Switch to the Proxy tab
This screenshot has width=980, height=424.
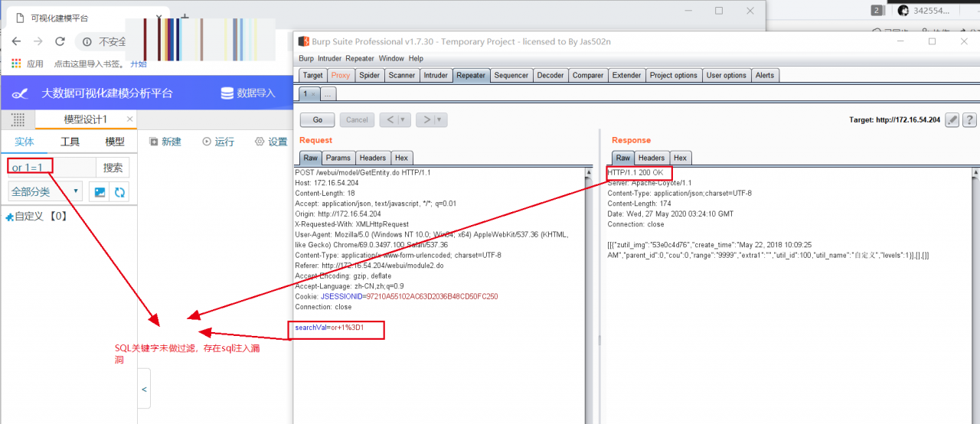(x=341, y=75)
